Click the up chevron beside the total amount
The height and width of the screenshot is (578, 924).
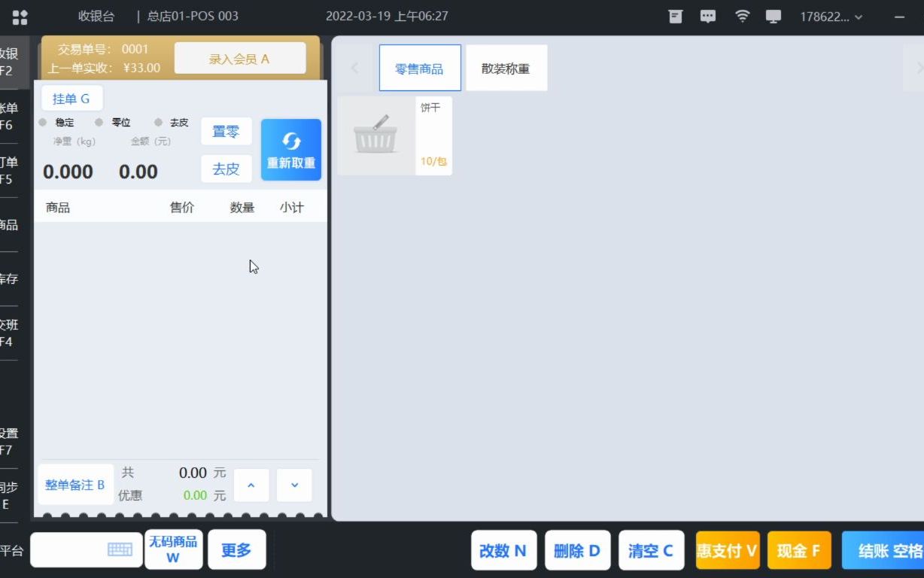(251, 485)
